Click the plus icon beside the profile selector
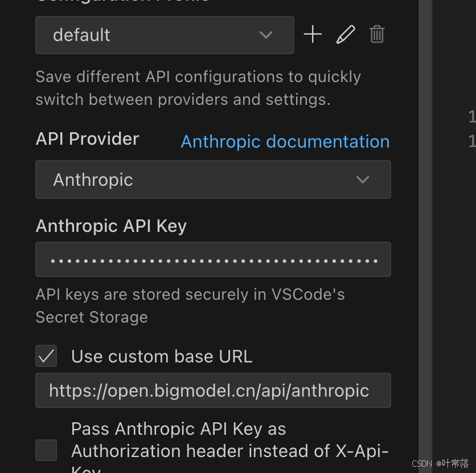The height and width of the screenshot is (473, 476). (312, 34)
